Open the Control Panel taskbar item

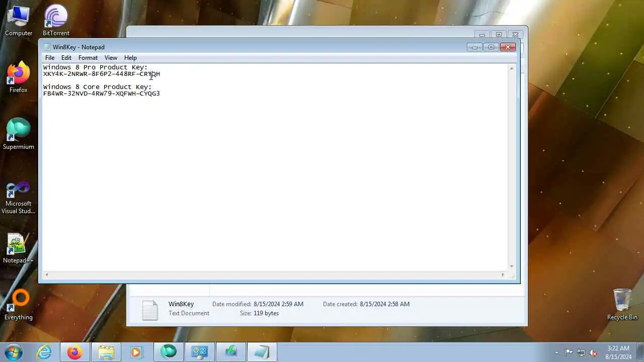200,352
